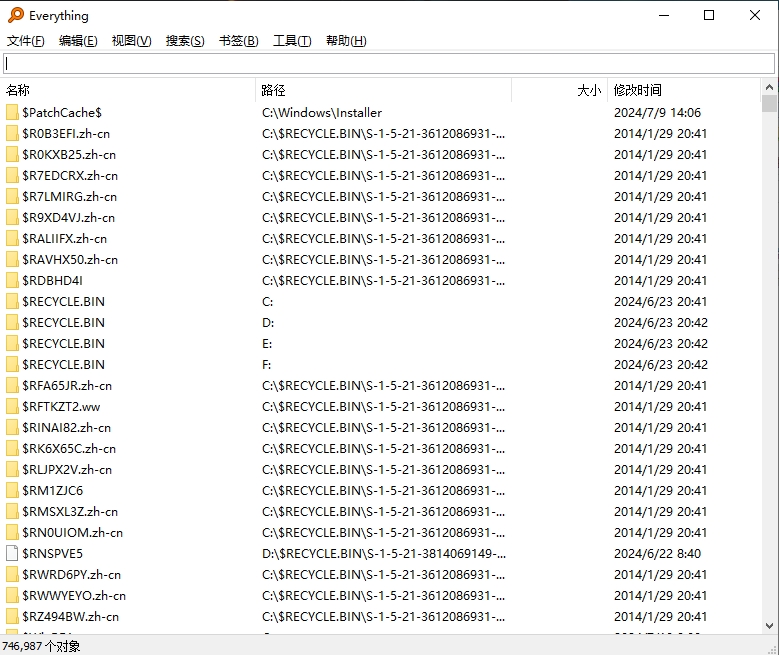779x655 pixels.
Task: Select the $RFTKZT2.ww name text
Action: (x=61, y=407)
